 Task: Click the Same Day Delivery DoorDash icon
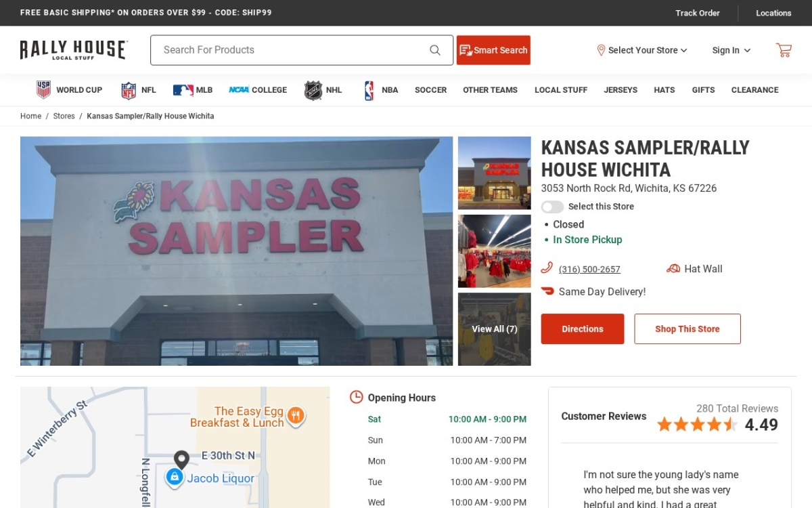coord(547,291)
